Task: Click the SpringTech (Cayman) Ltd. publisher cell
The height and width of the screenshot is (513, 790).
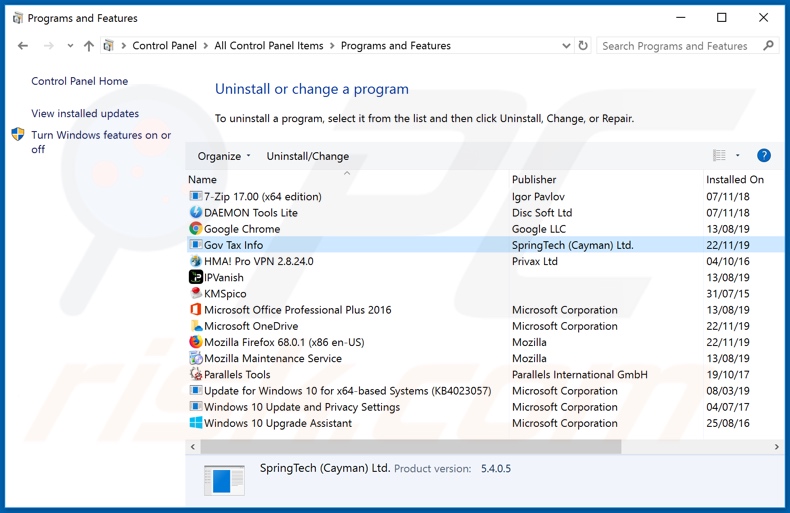Action: (x=572, y=245)
